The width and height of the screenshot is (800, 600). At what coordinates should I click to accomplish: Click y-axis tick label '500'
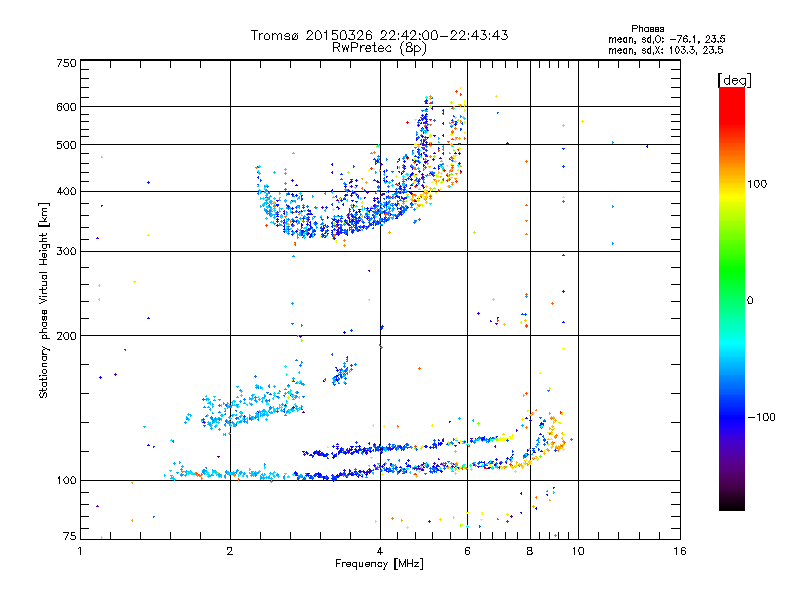click(66, 145)
